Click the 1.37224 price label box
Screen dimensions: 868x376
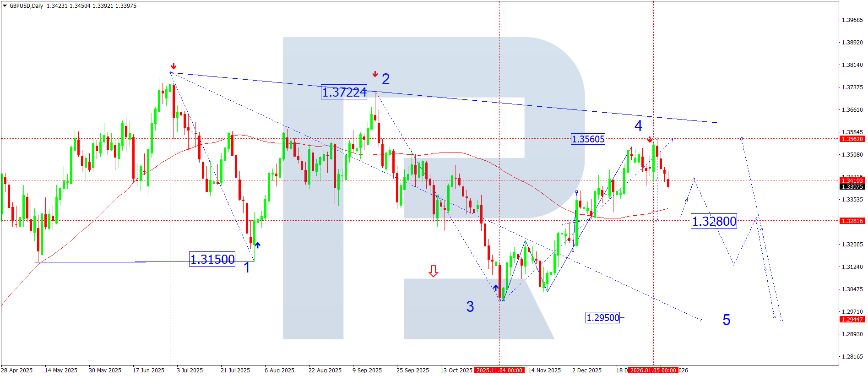point(344,93)
